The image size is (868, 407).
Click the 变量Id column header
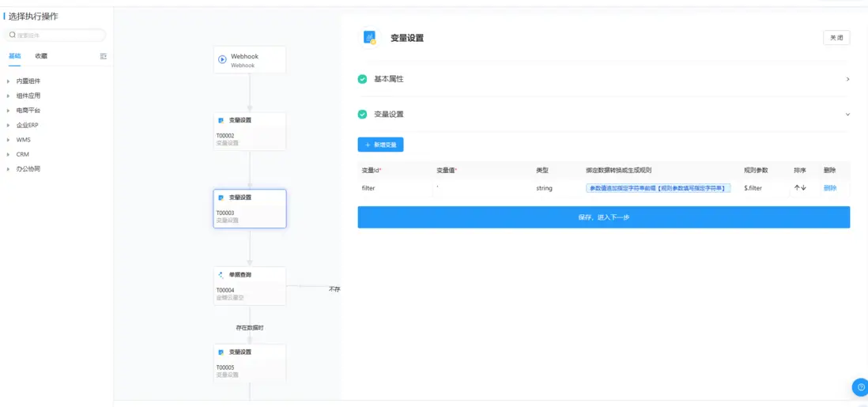click(372, 170)
